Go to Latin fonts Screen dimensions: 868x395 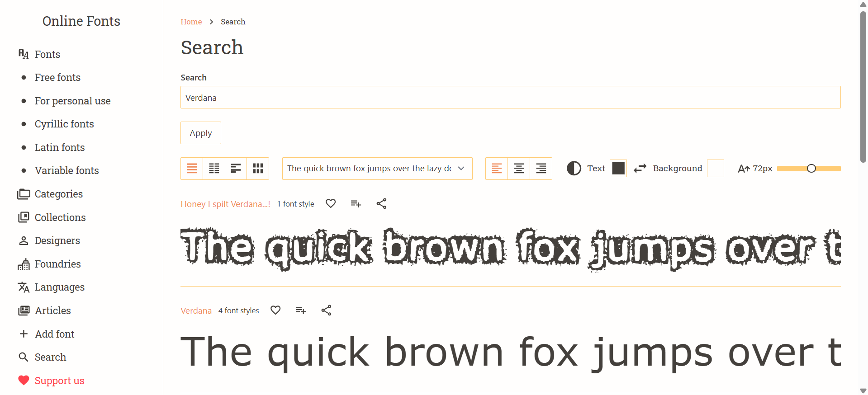(x=60, y=147)
